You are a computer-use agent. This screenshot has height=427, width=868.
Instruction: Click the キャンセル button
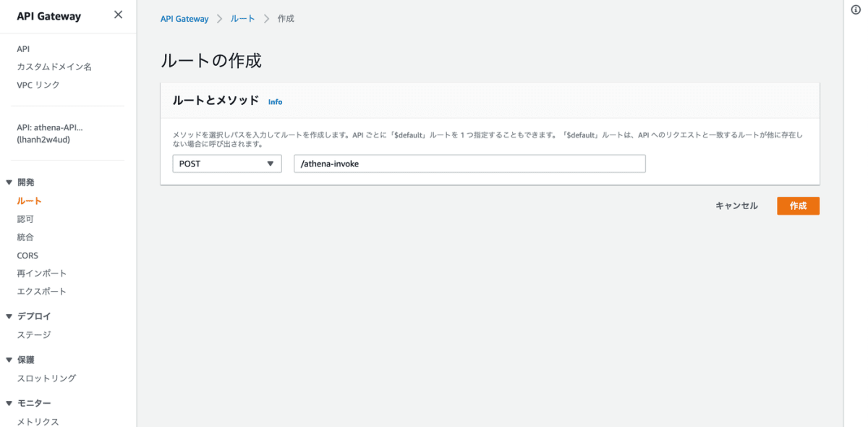point(736,206)
